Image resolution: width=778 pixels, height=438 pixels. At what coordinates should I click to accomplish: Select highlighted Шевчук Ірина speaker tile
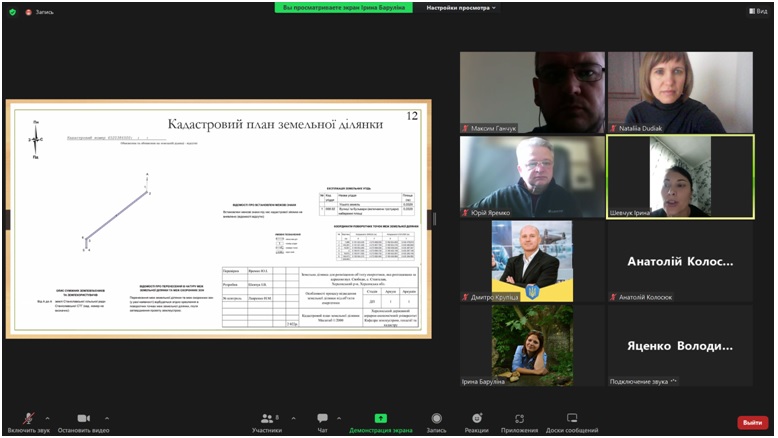point(680,177)
